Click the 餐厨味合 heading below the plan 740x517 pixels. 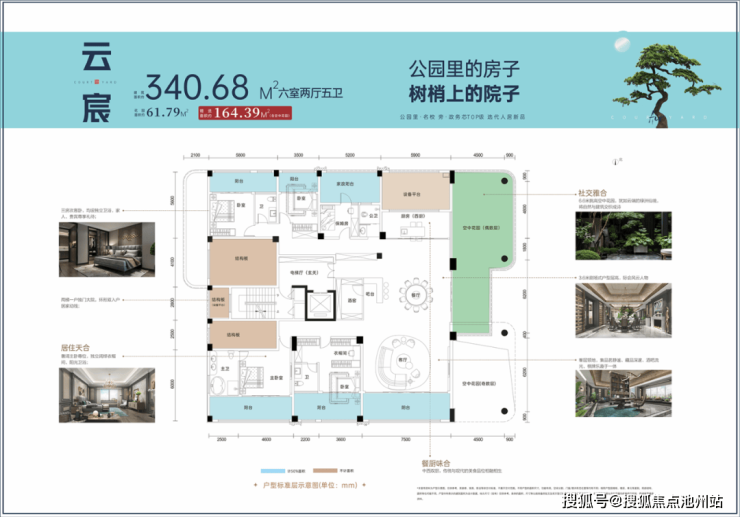tap(436, 463)
